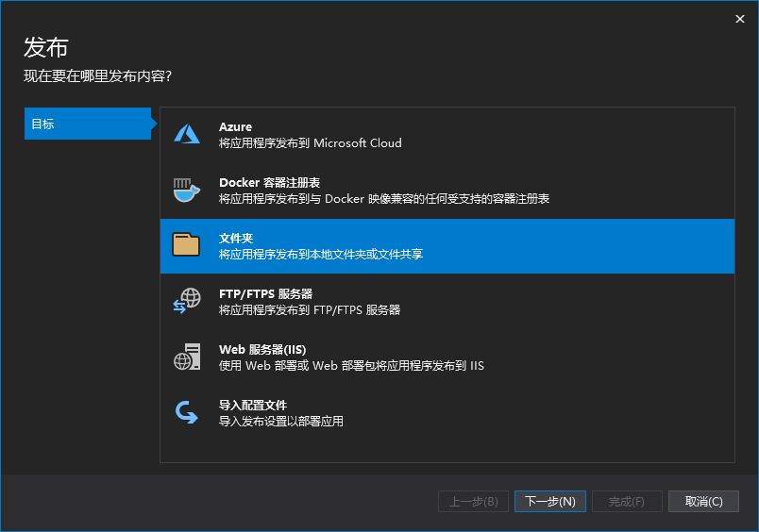Select the 导入配置文件 title
The width and height of the screenshot is (759, 532).
click(253, 405)
